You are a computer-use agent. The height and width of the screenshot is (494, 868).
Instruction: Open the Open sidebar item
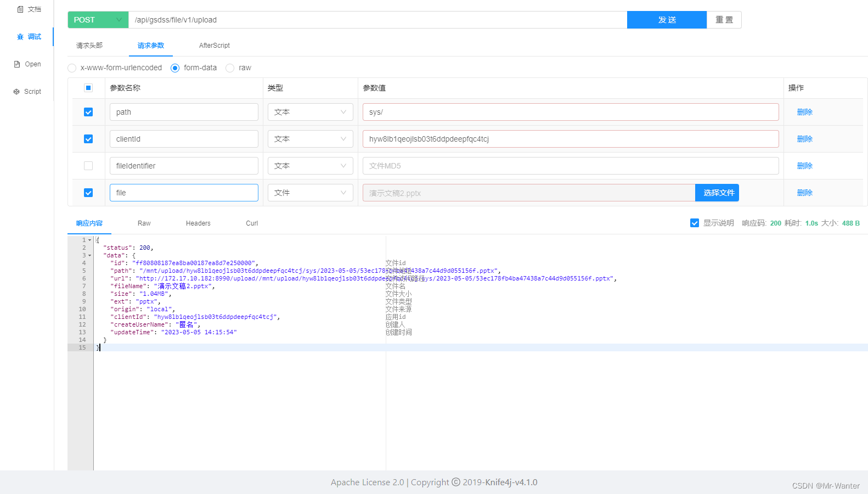pyautogui.click(x=27, y=64)
